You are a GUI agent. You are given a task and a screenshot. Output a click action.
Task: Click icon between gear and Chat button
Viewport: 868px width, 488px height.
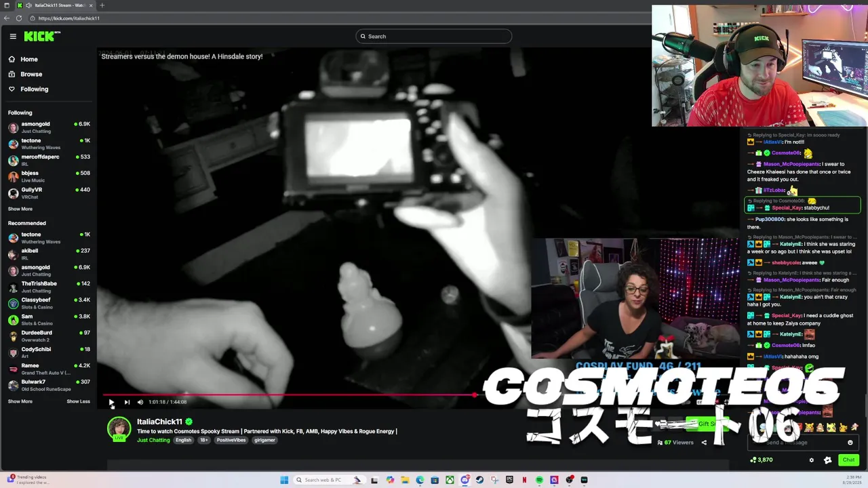(x=827, y=460)
